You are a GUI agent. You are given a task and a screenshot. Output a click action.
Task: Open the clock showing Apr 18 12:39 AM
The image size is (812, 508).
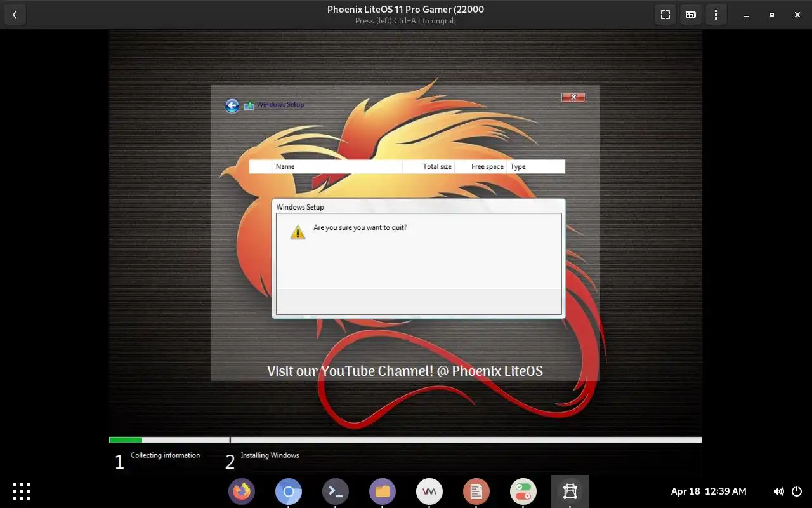point(709,491)
